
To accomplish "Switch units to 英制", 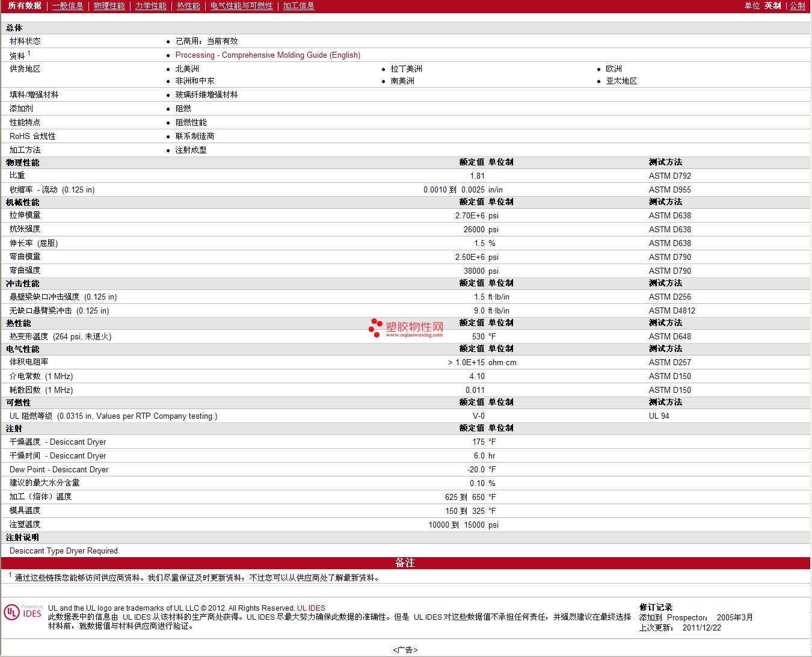I will pos(772,6).
